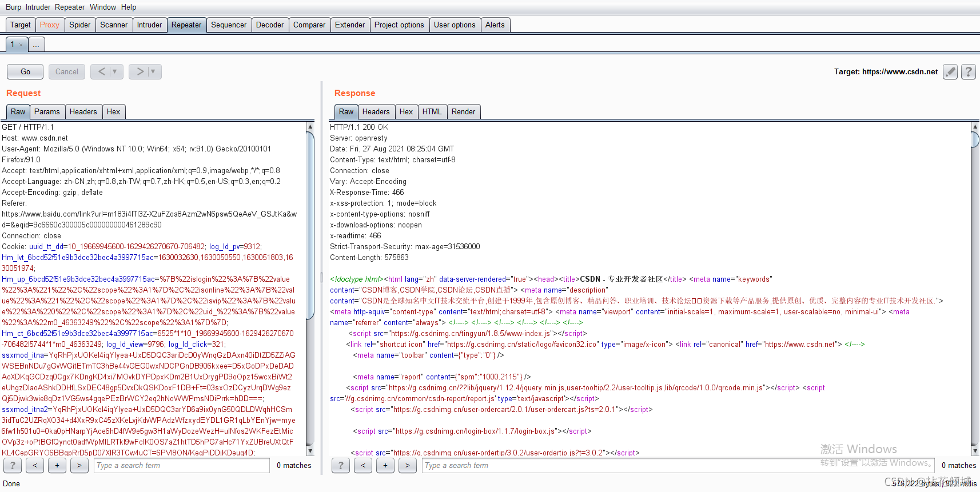Switch response view to Render
The image size is (980, 492).
463,112
